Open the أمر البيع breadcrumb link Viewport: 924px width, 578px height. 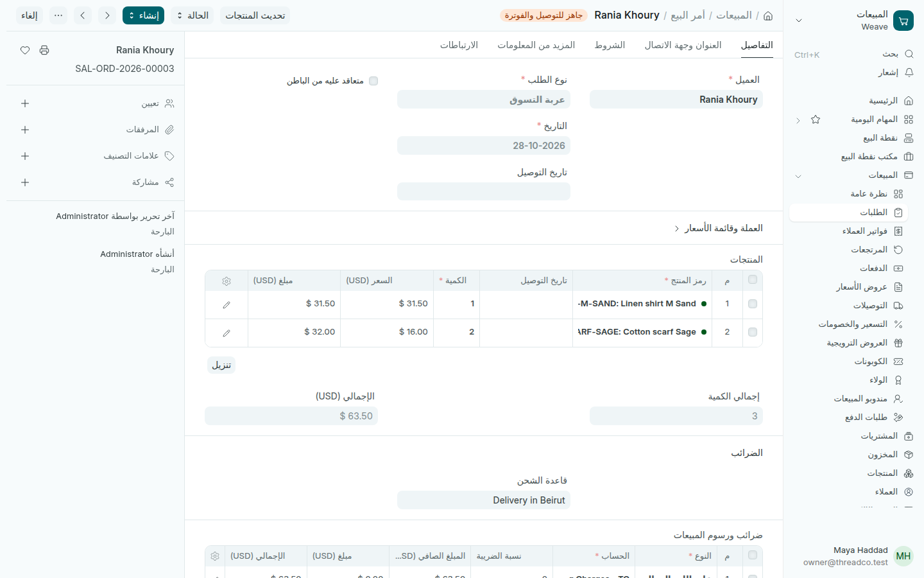coord(688,15)
